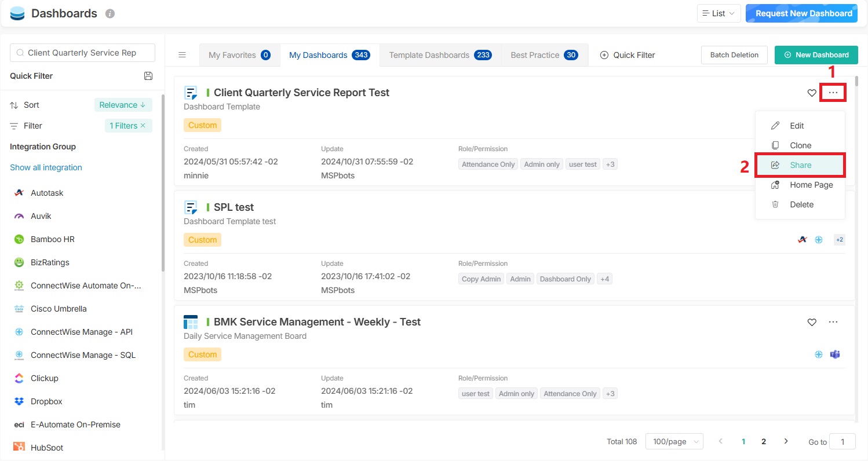This screenshot has width=868, height=461.
Task: Save the Quick Filter with disk icon
Action: 148,76
